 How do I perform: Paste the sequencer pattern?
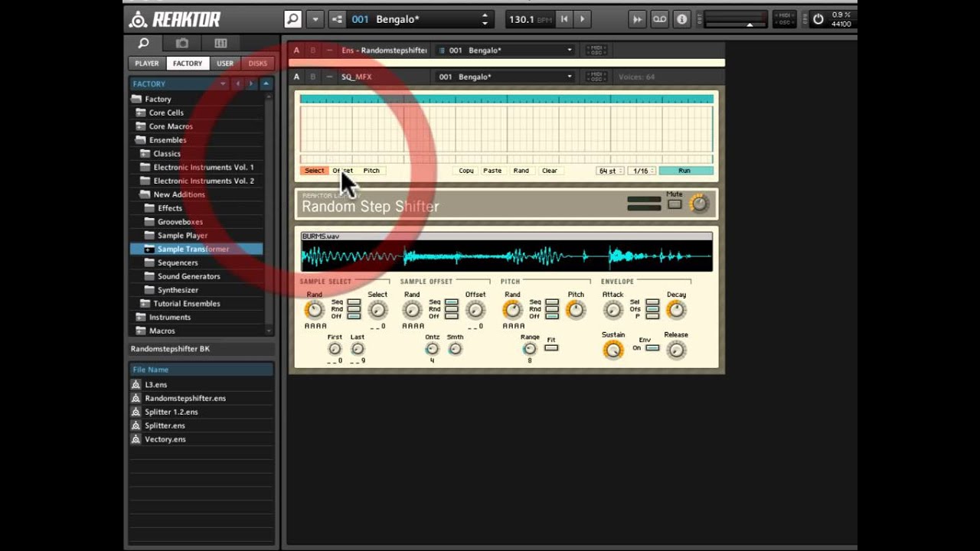click(x=492, y=171)
